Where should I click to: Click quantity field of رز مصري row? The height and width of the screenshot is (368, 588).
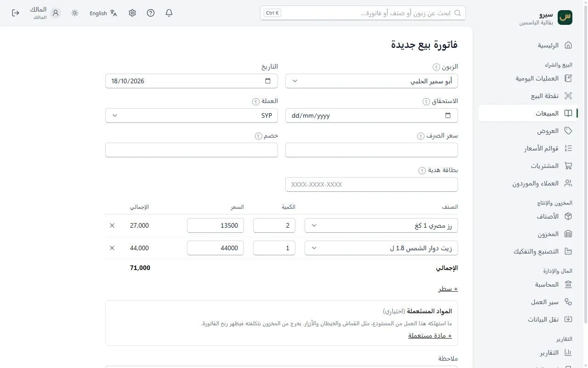(x=274, y=225)
